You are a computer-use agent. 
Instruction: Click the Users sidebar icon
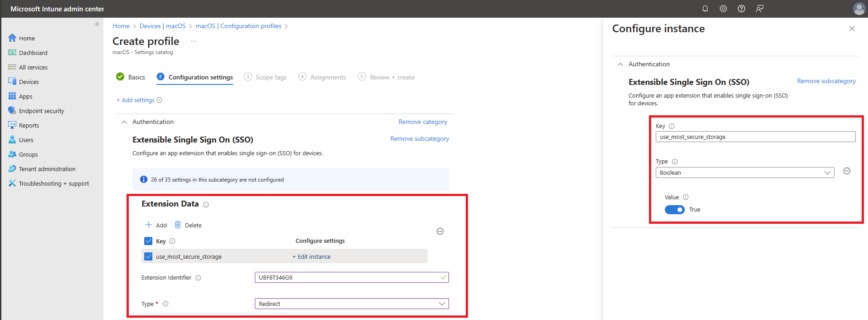(x=12, y=139)
